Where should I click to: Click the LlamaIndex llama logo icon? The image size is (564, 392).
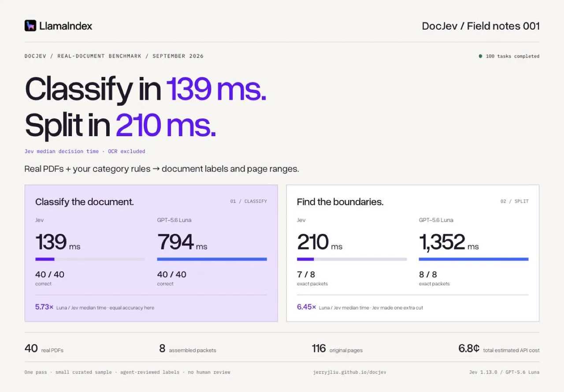(x=30, y=26)
